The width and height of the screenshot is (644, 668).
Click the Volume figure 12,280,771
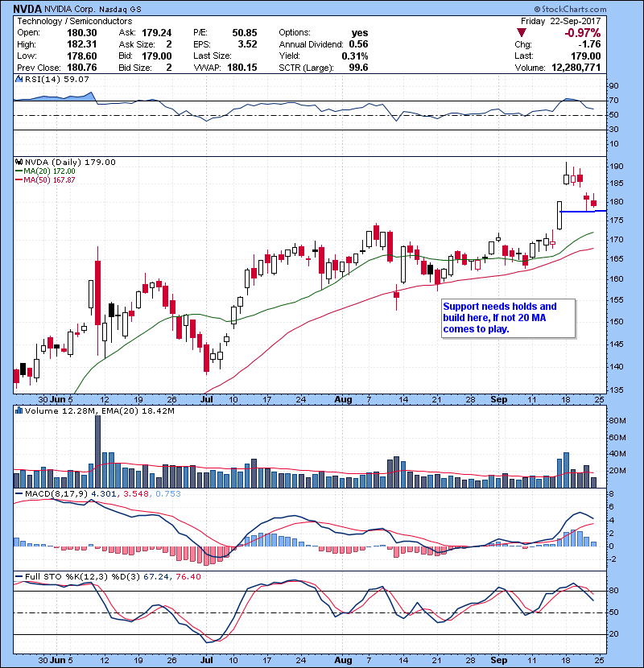point(576,68)
